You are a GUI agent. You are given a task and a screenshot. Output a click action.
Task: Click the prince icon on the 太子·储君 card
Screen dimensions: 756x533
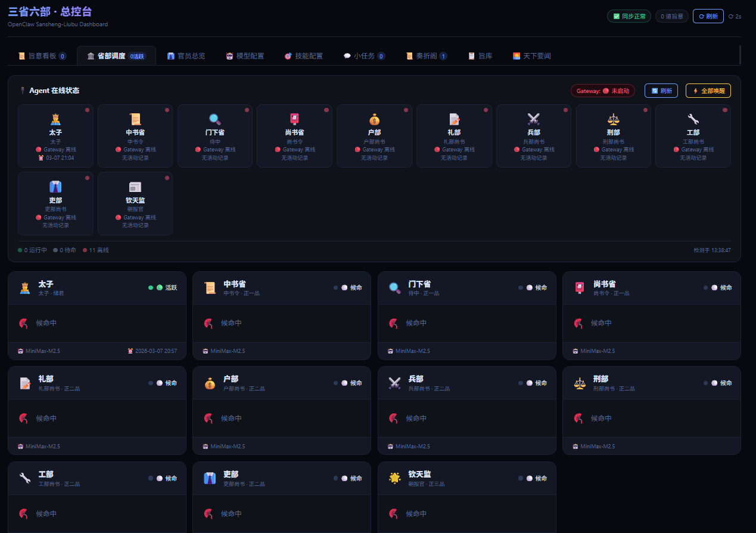pos(25,288)
